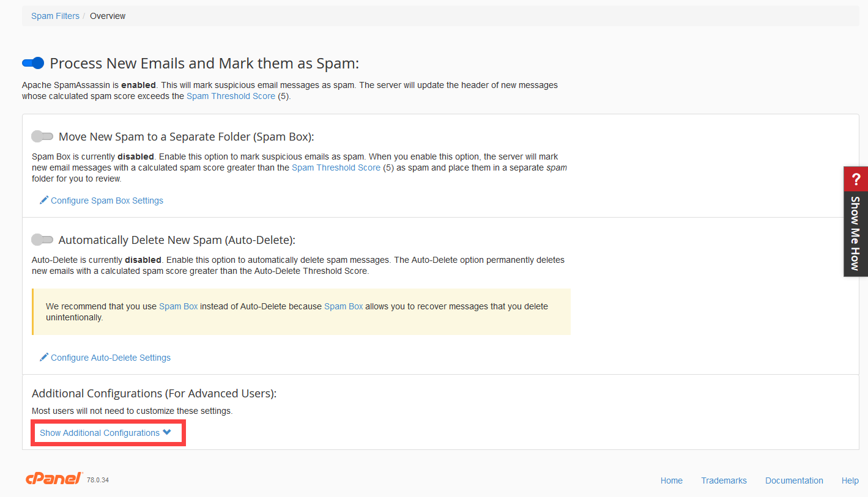This screenshot has width=868, height=497.
Task: Enable the Auto-Delete toggle switch
Action: pyautogui.click(x=42, y=240)
